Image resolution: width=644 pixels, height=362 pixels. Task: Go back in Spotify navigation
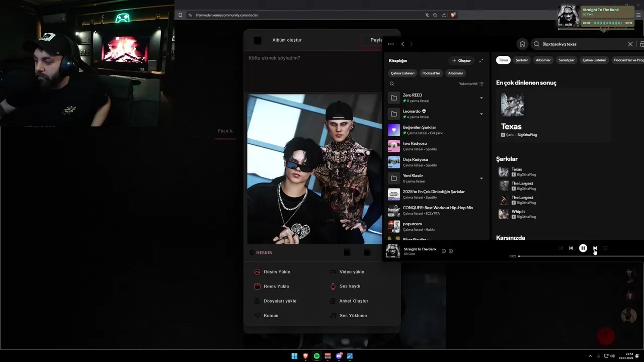(x=403, y=44)
